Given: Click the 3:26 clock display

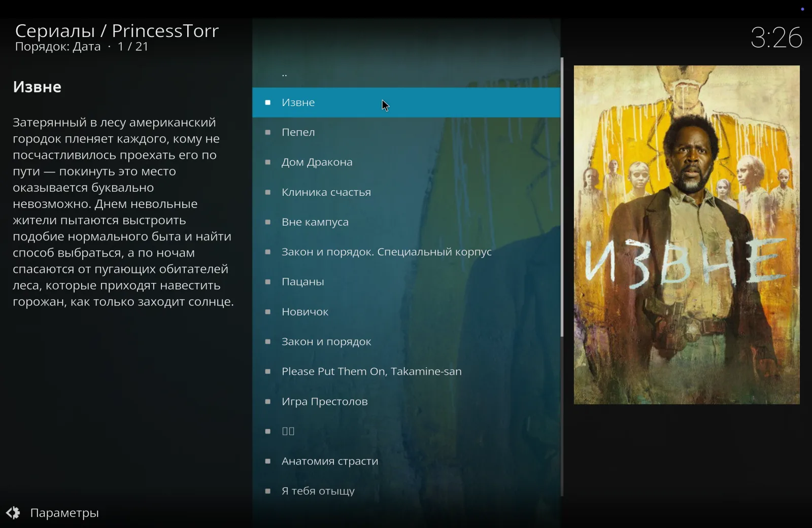Looking at the screenshot, I should (776, 38).
